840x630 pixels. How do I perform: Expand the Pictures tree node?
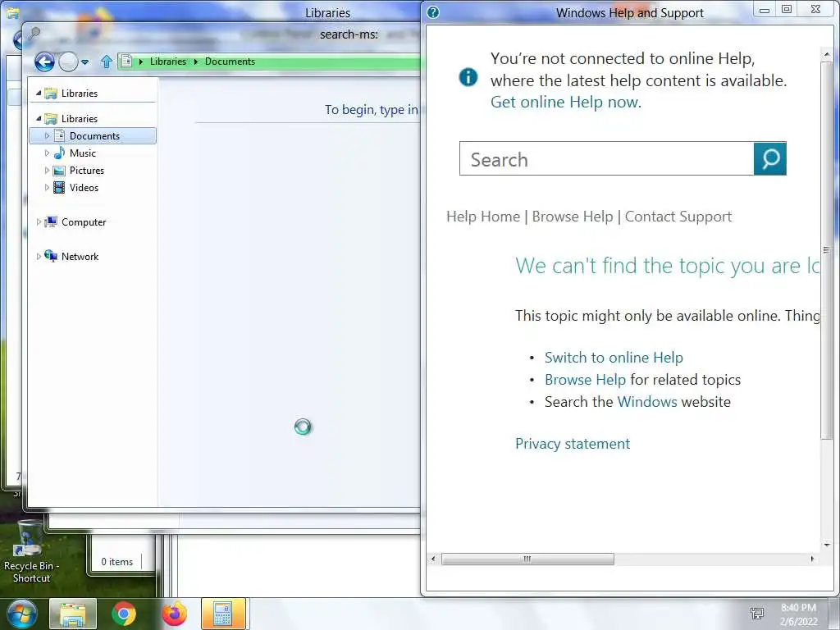(47, 171)
